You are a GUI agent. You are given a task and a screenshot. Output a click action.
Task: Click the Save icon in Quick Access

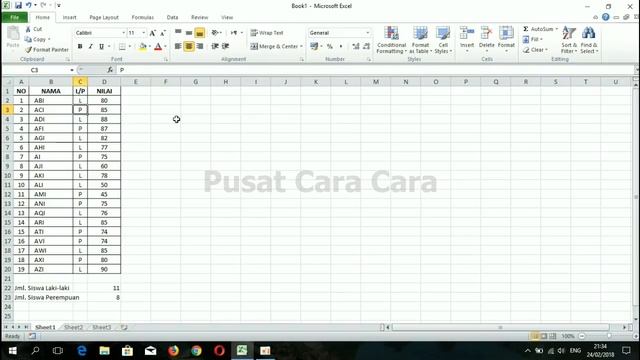pos(18,5)
